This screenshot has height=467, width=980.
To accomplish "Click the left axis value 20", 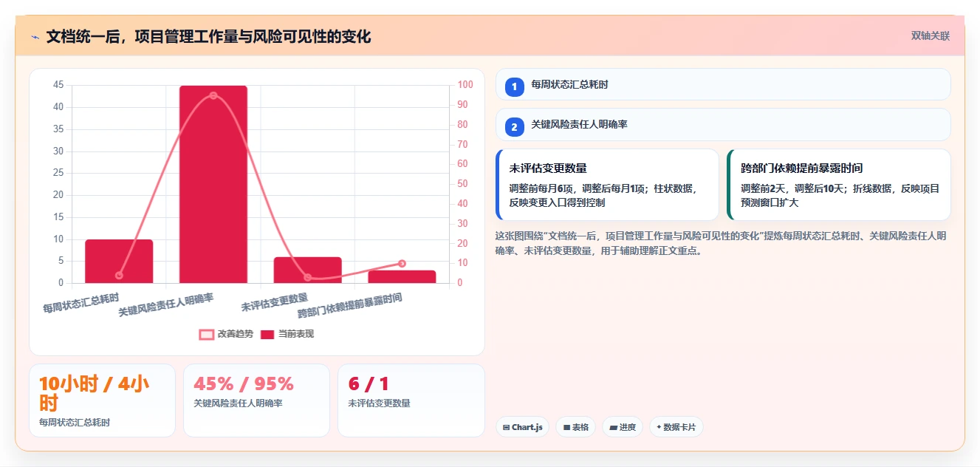I will click(x=58, y=195).
